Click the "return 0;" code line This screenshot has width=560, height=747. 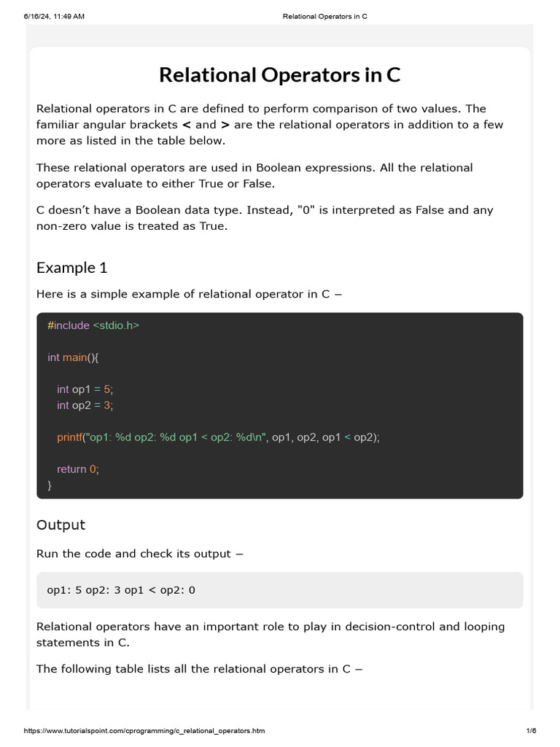[78, 469]
